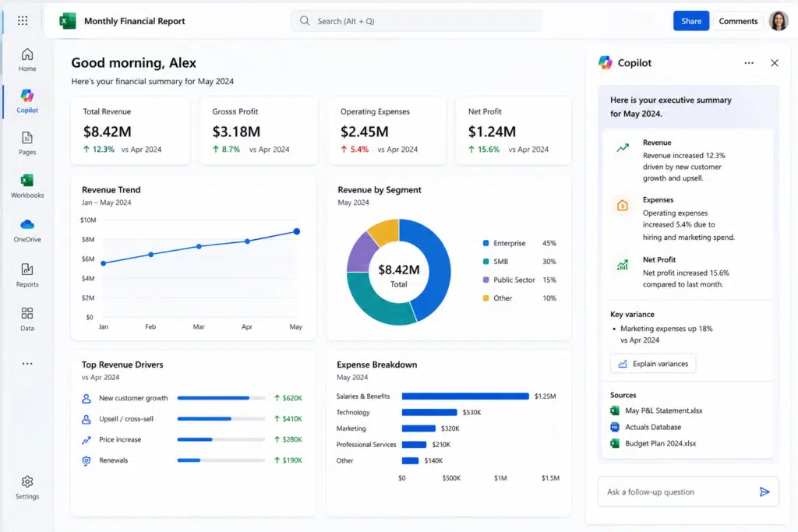Open Settings gear in the sidebar
This screenshot has height=532, width=798.
27,488
